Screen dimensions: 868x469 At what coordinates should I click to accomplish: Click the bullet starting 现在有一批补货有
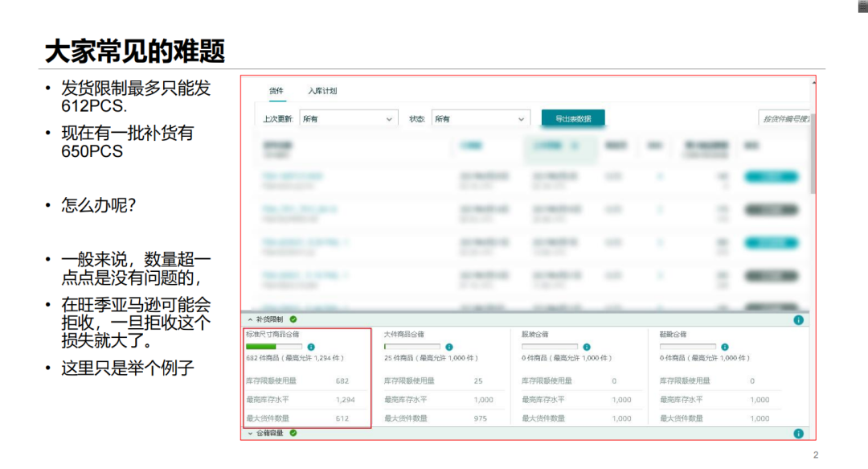[127, 142]
